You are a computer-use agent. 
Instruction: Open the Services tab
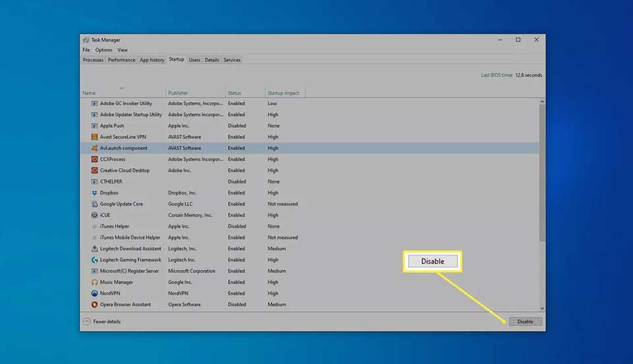[x=231, y=60]
